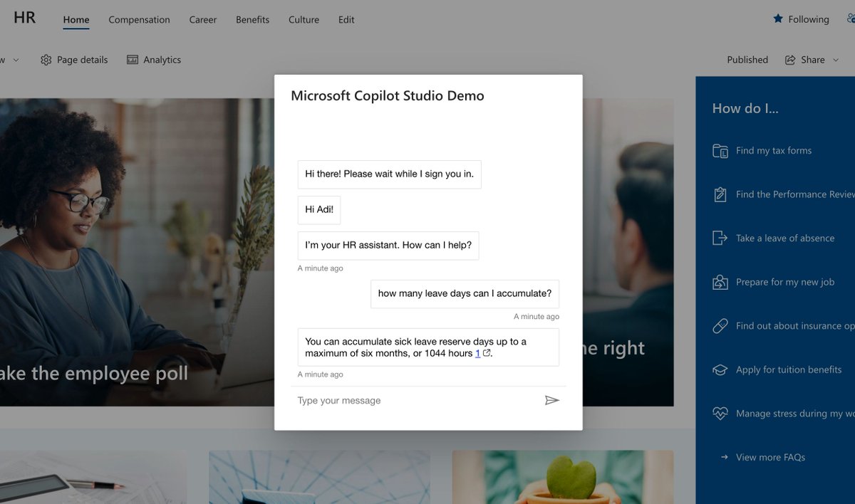Switch to the Benefits tab
Screen dimensions: 855x504
point(252,20)
